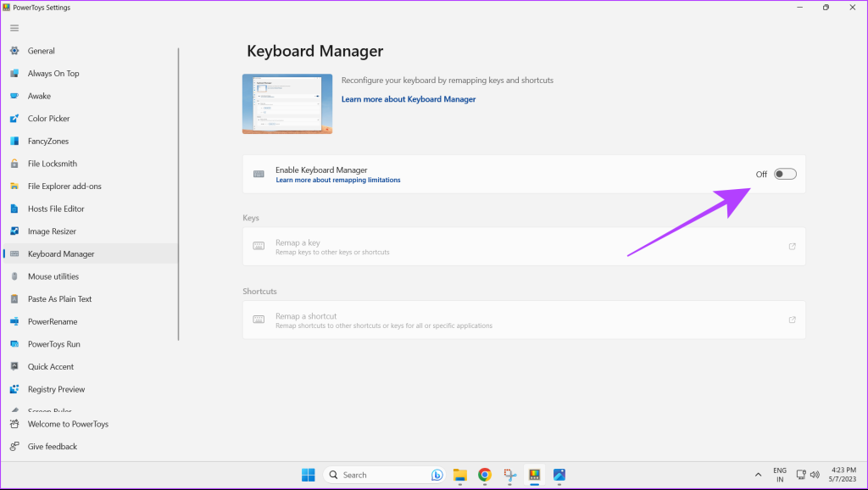This screenshot has height=490, width=868.
Task: Click the Image Resizer icon
Action: (14, 231)
